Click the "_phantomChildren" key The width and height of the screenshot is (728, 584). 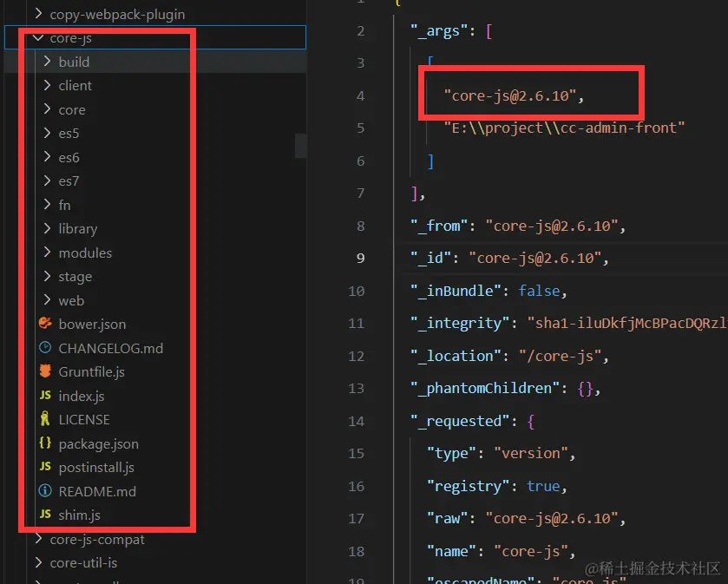[485, 388]
